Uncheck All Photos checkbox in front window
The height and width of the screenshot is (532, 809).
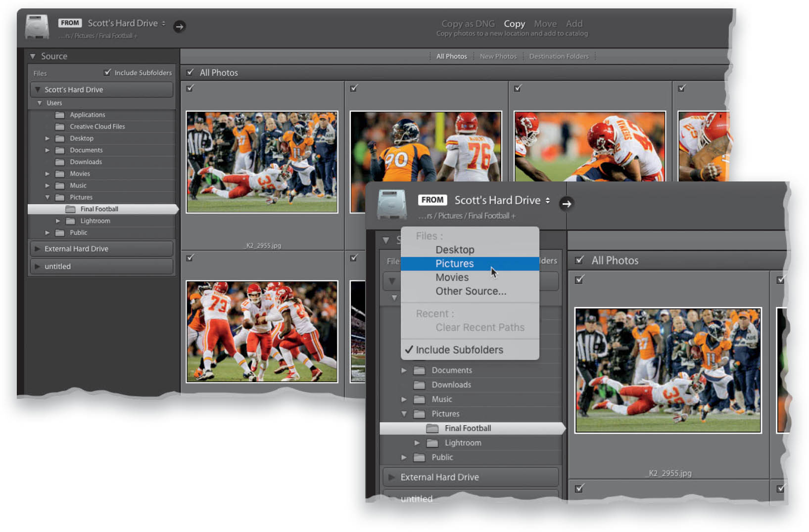click(579, 260)
